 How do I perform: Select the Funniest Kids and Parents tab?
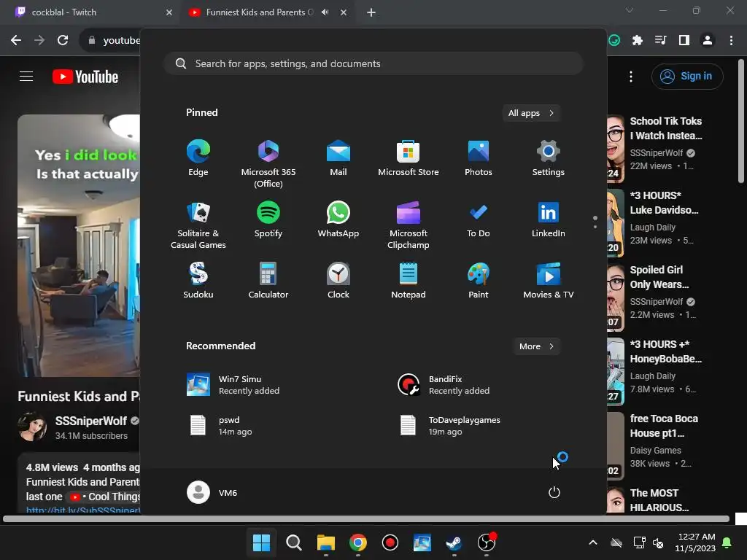[261, 12]
